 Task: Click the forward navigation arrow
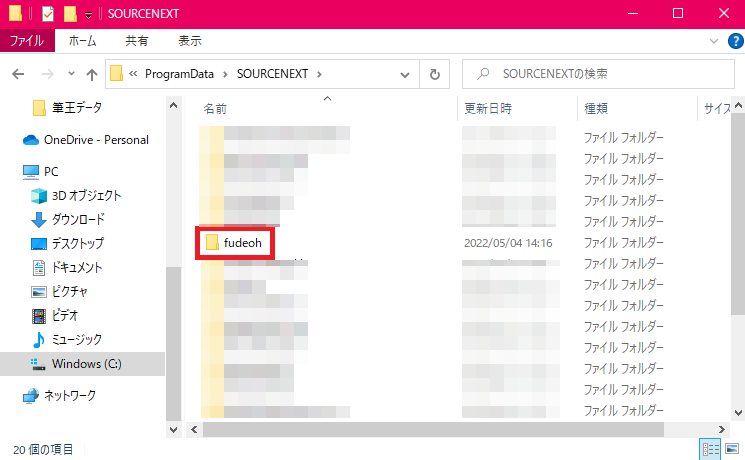48,74
